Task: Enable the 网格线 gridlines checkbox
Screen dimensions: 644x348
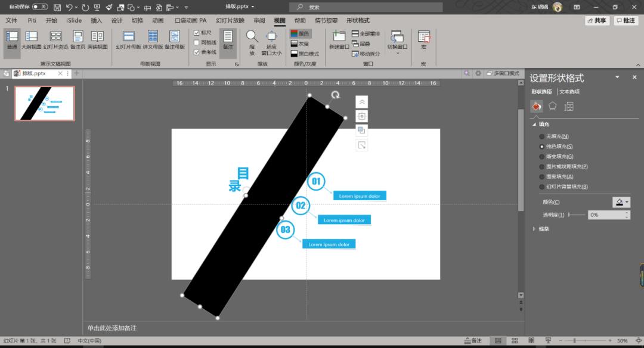Action: [197, 42]
